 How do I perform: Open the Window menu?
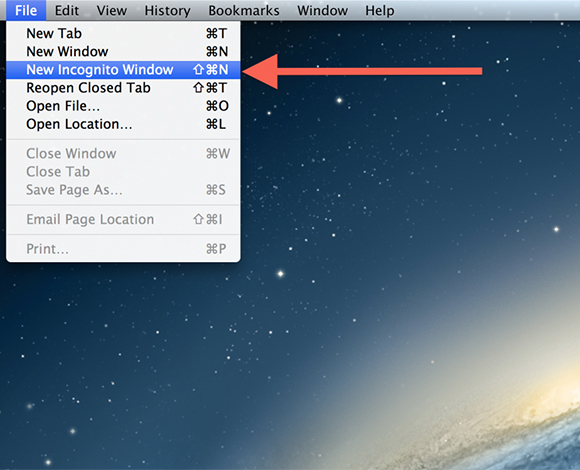click(x=323, y=10)
